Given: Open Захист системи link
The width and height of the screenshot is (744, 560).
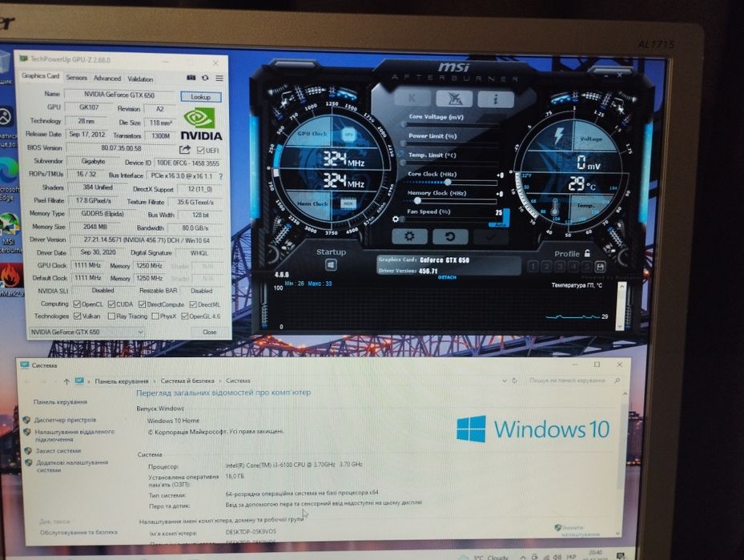Looking at the screenshot, I should click(58, 451).
